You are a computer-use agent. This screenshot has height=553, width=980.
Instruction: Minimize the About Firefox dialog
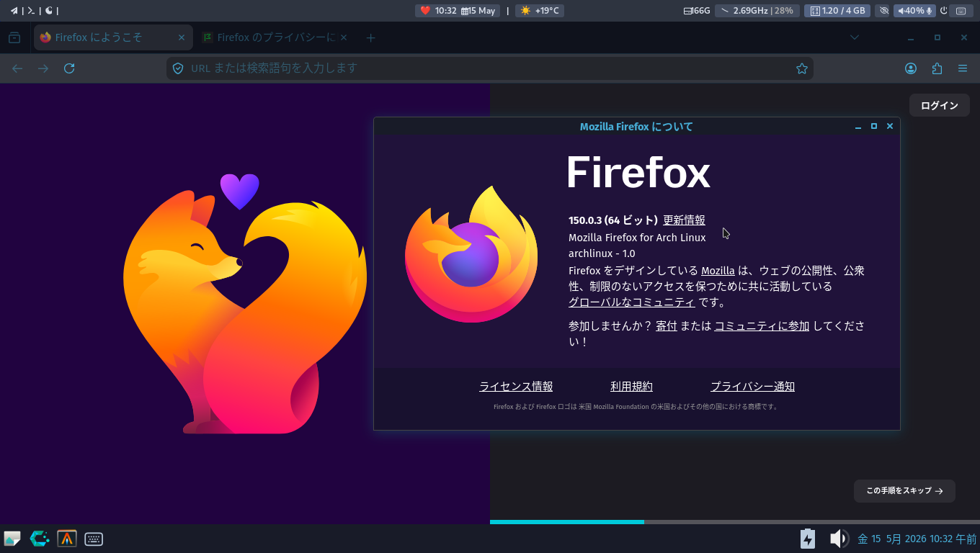(858, 126)
